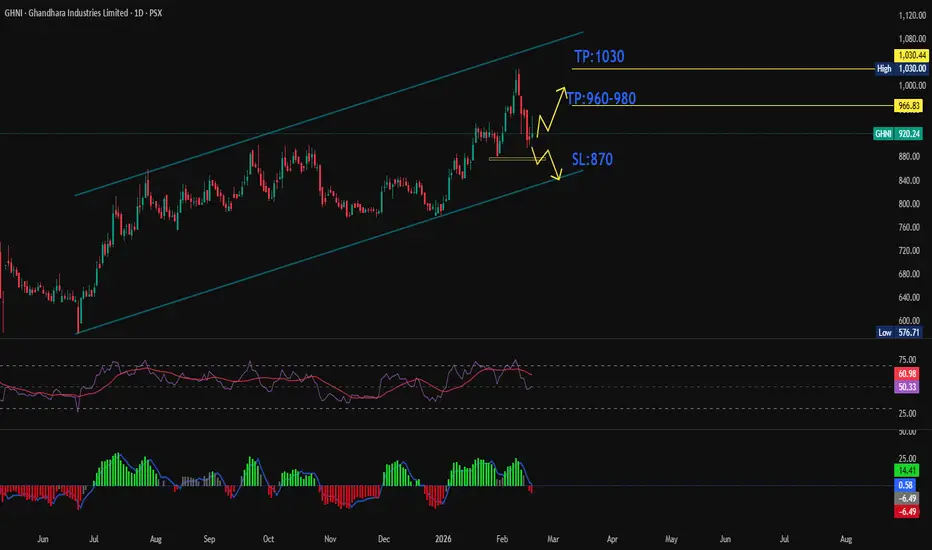Select the blue 0.58 MACD label
Viewport: 932px width, 550px height.
coord(905,485)
